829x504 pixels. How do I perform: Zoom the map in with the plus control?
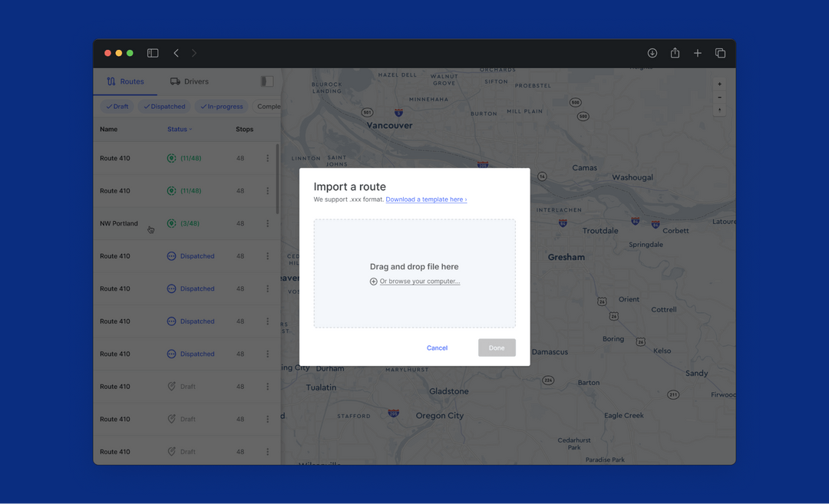719,83
